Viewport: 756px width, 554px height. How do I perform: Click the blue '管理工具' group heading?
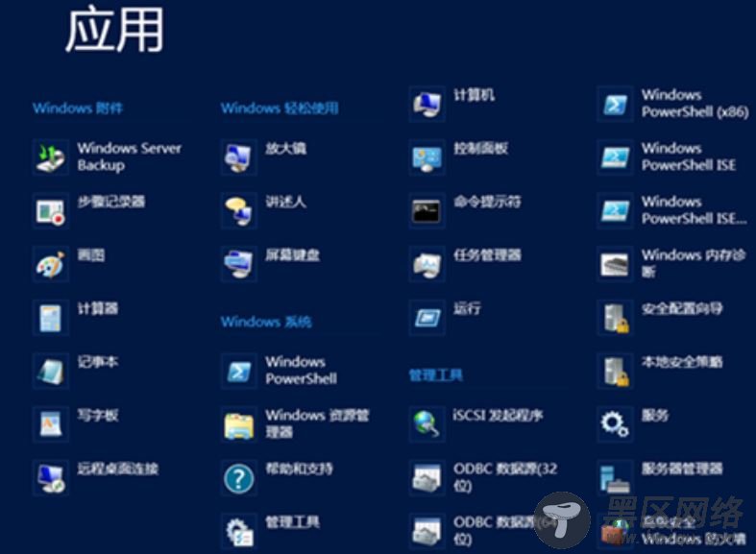[436, 374]
